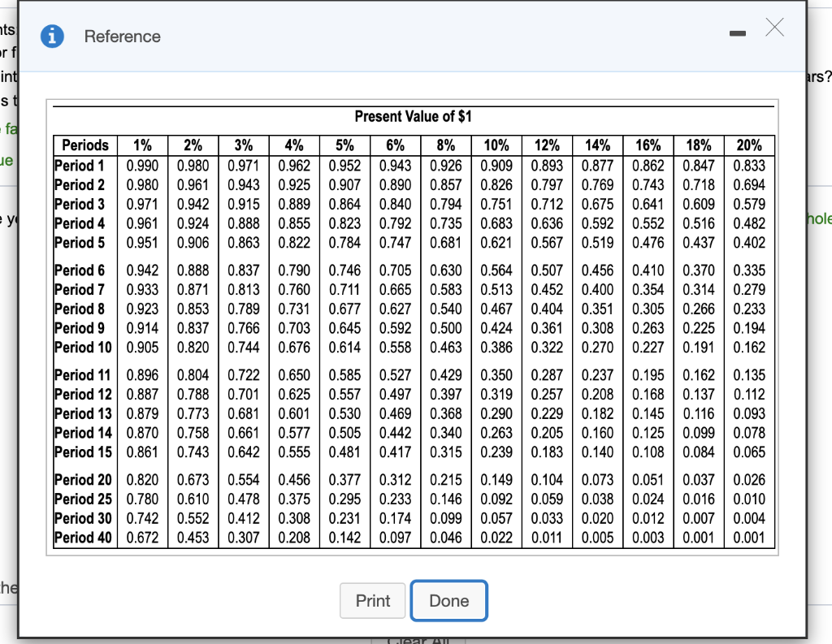Select 0.377 in the Period 20 row
Screen dimensions: 832x644
344,480
